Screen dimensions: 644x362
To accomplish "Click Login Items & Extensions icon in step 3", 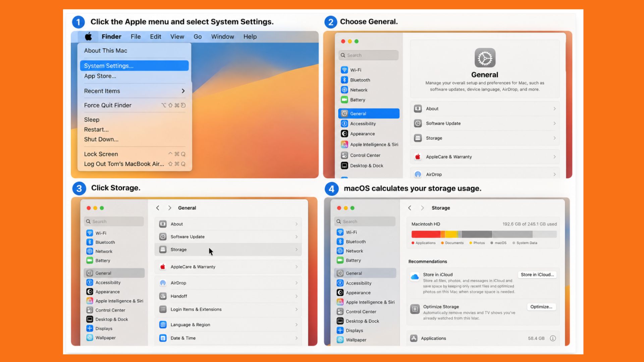I will pyautogui.click(x=163, y=309).
